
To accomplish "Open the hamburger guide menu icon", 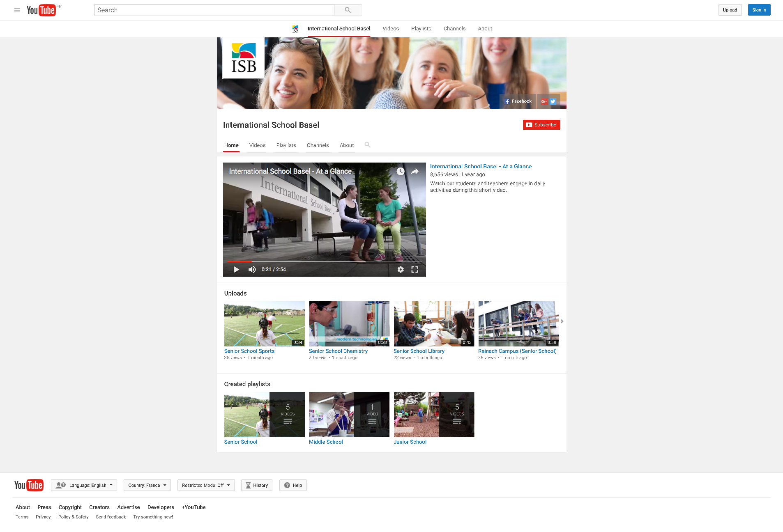I will [x=17, y=10].
